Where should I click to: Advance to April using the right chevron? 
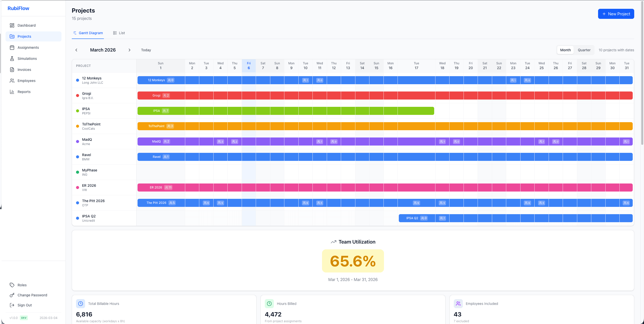(130, 50)
